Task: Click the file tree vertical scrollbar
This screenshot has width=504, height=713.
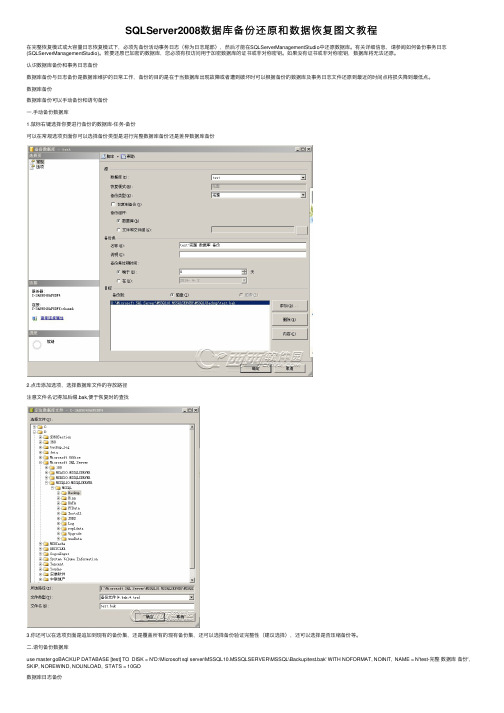Action: point(192,503)
